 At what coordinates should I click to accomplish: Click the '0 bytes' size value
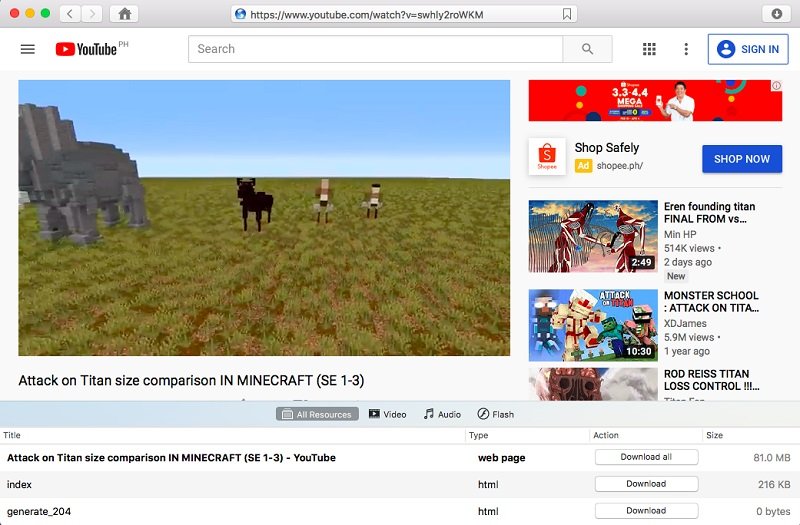tap(773, 512)
